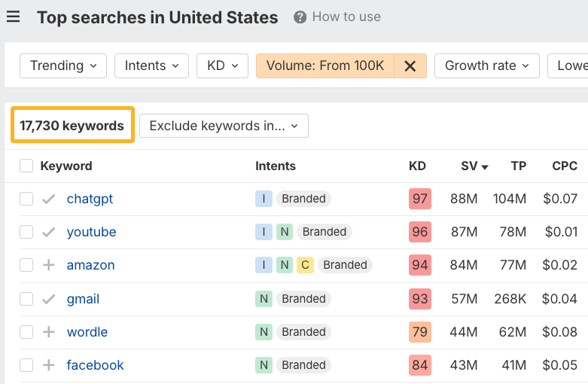Click the checkmark icon beside youtube
Viewport: 588px width, 384px height.
(x=49, y=232)
